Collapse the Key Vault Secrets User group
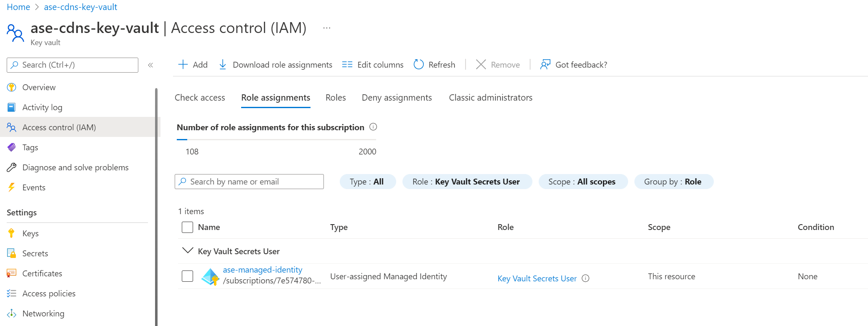The height and width of the screenshot is (326, 868). click(188, 251)
